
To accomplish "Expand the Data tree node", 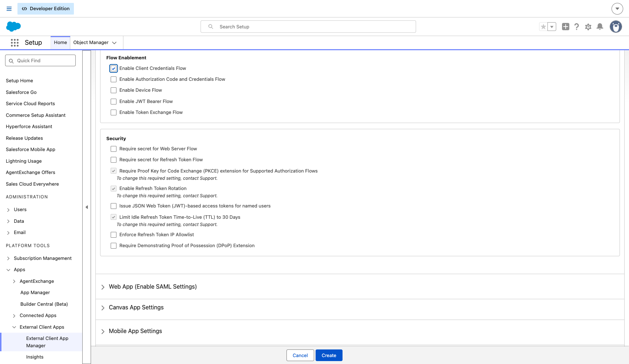I will pyautogui.click(x=8, y=221).
